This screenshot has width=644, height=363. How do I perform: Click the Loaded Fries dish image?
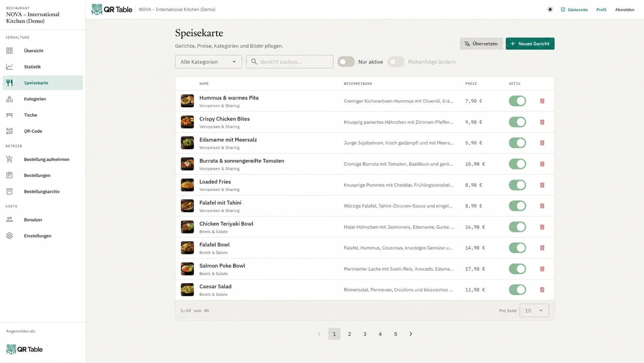click(x=187, y=185)
